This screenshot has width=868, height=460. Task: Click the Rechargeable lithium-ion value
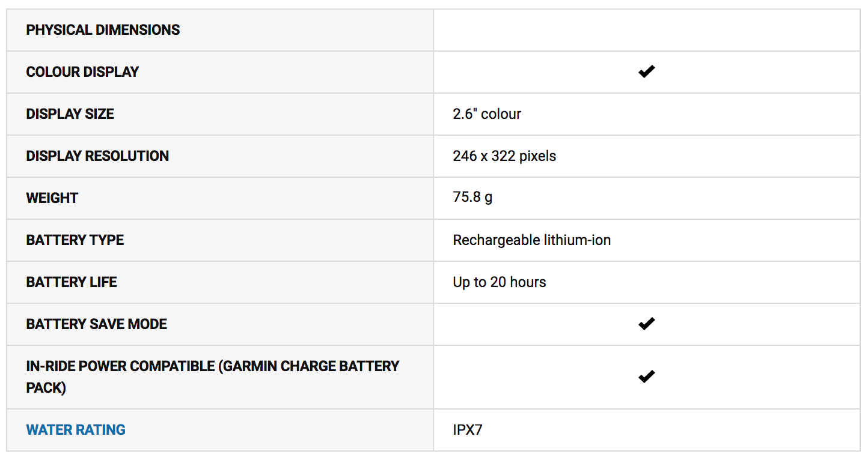531,240
